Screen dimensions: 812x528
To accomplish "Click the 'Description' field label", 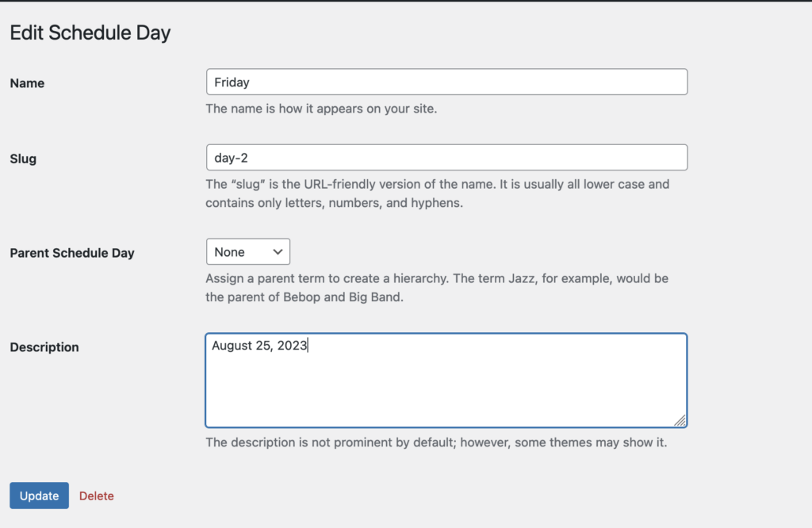I will click(x=44, y=347).
